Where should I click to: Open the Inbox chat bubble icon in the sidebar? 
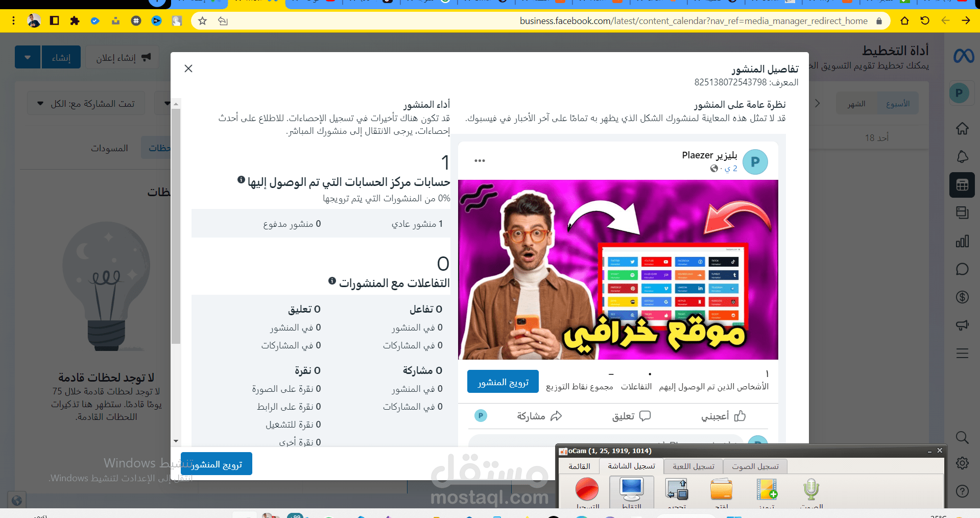point(962,269)
